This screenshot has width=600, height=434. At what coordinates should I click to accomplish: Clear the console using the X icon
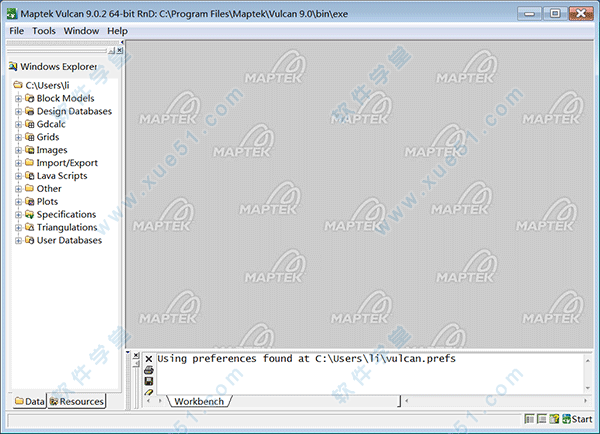pyautogui.click(x=149, y=359)
